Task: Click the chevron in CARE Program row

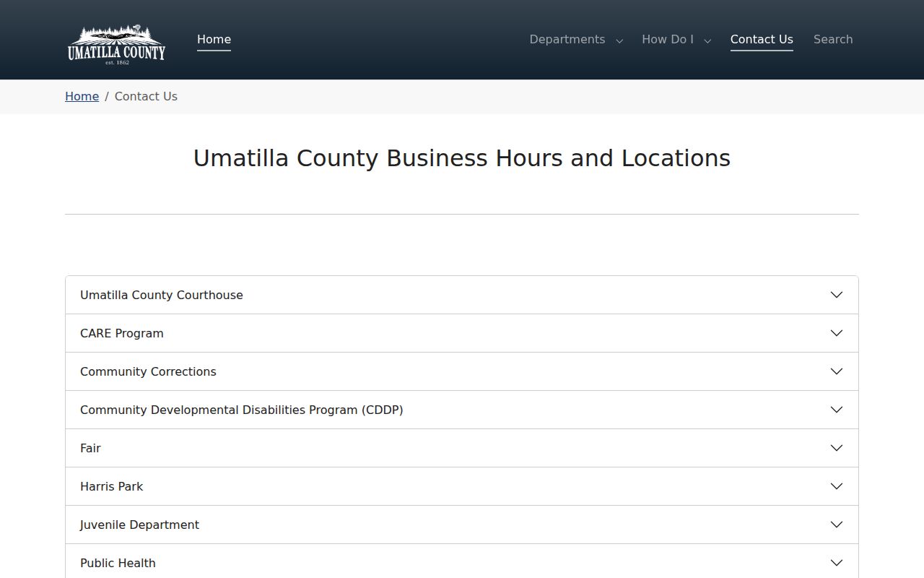Action: click(x=837, y=333)
